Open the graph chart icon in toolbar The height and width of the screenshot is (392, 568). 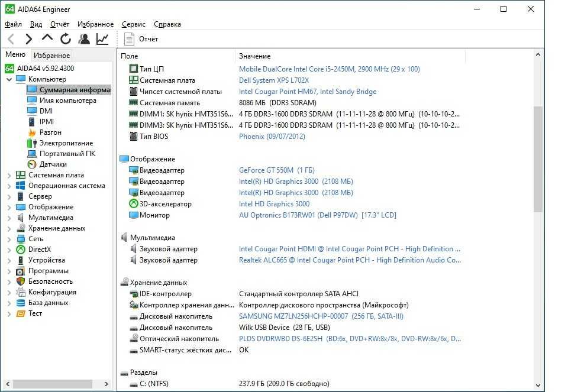tap(102, 39)
